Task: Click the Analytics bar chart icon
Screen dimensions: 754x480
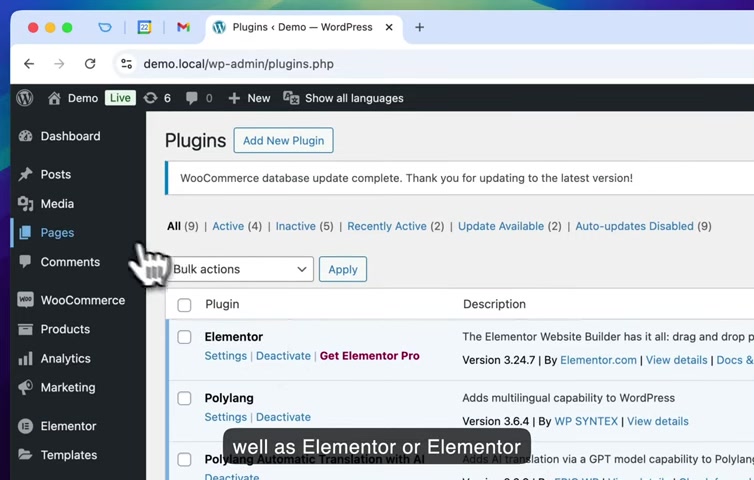Action: tap(25, 358)
